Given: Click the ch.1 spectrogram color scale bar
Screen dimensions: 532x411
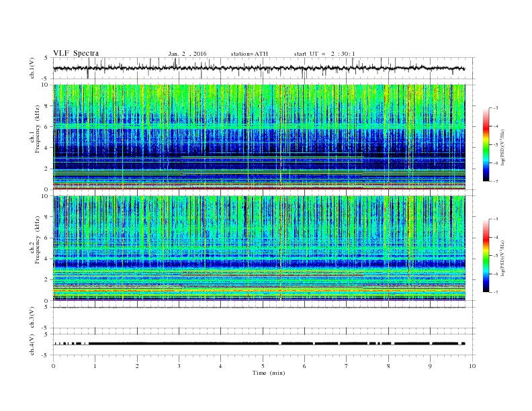Looking at the screenshot, I should [486, 144].
